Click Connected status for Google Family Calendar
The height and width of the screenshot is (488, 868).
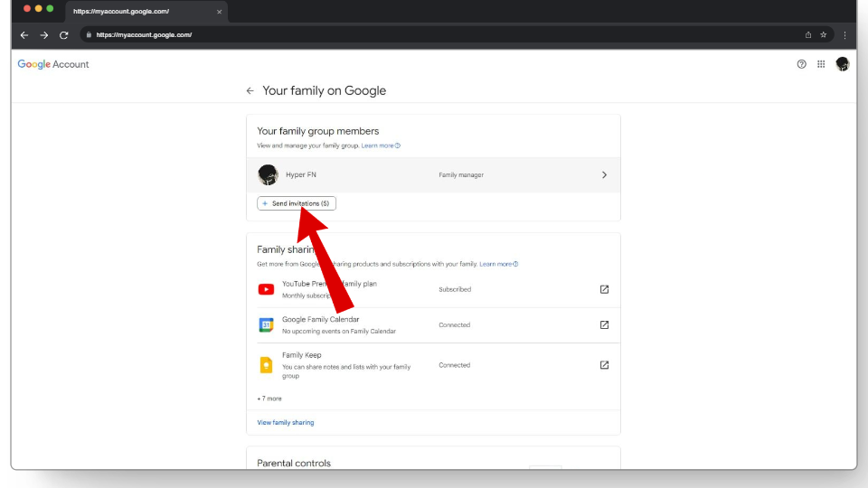coord(455,324)
